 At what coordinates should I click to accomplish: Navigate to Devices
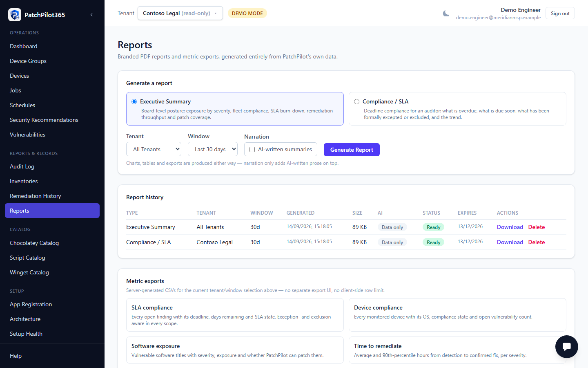(x=52, y=76)
